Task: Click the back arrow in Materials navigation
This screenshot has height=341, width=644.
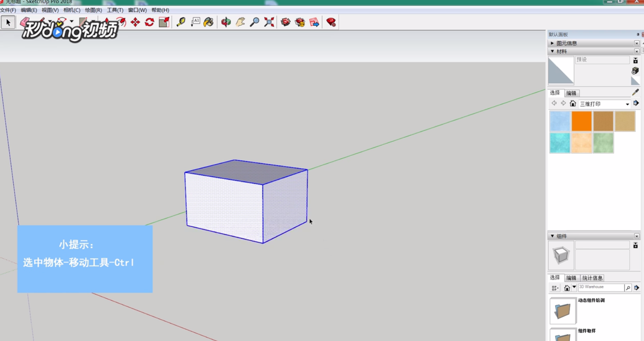Action: (x=553, y=104)
